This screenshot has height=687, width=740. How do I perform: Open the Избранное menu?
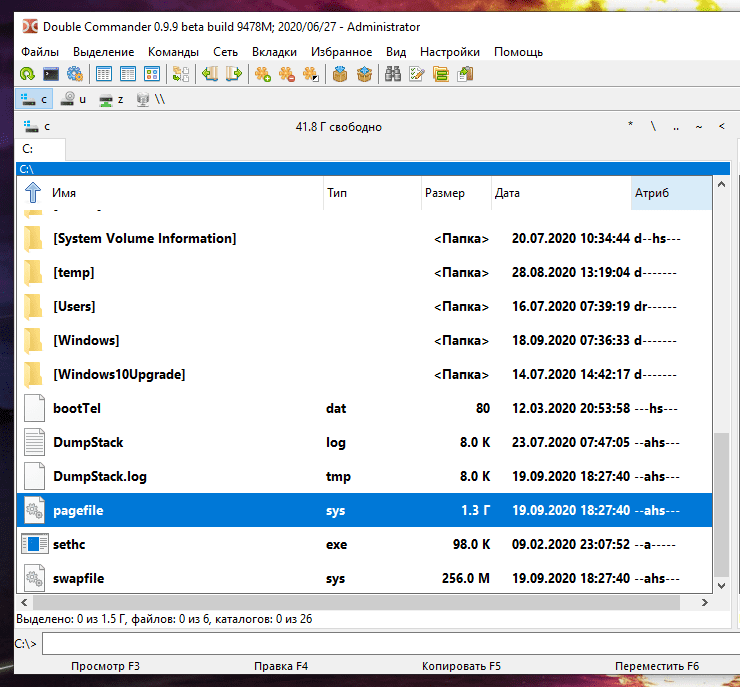pyautogui.click(x=341, y=52)
